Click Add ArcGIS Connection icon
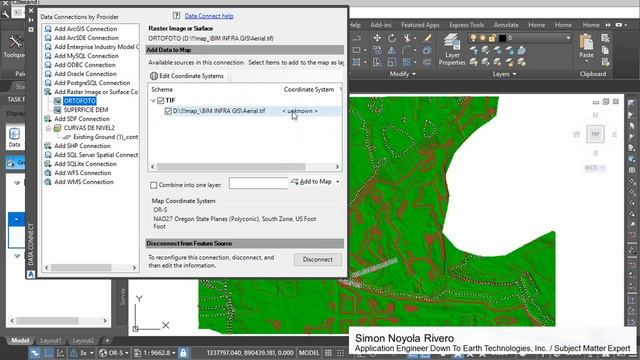 click(48, 29)
